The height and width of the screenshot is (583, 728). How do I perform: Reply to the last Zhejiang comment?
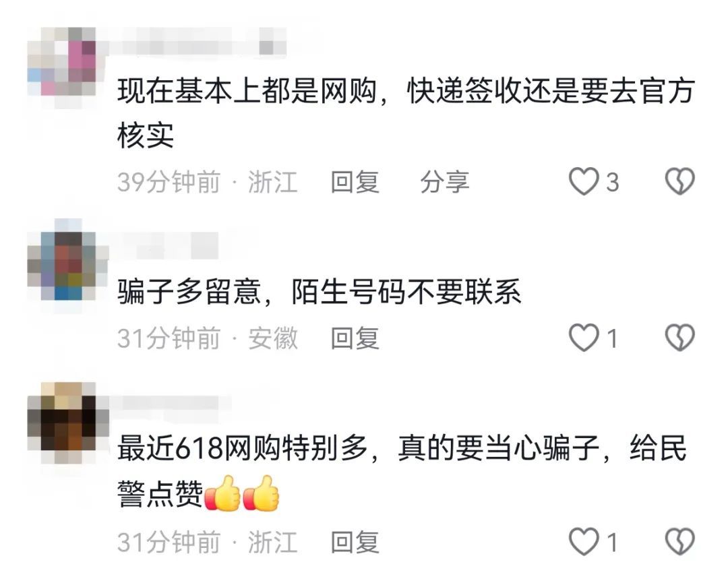click(355, 542)
